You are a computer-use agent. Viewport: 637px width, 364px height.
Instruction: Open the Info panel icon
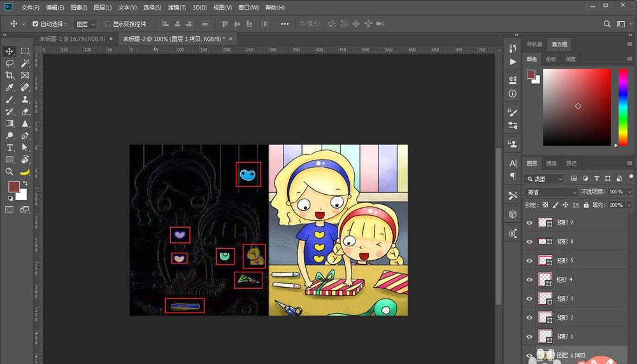click(513, 94)
